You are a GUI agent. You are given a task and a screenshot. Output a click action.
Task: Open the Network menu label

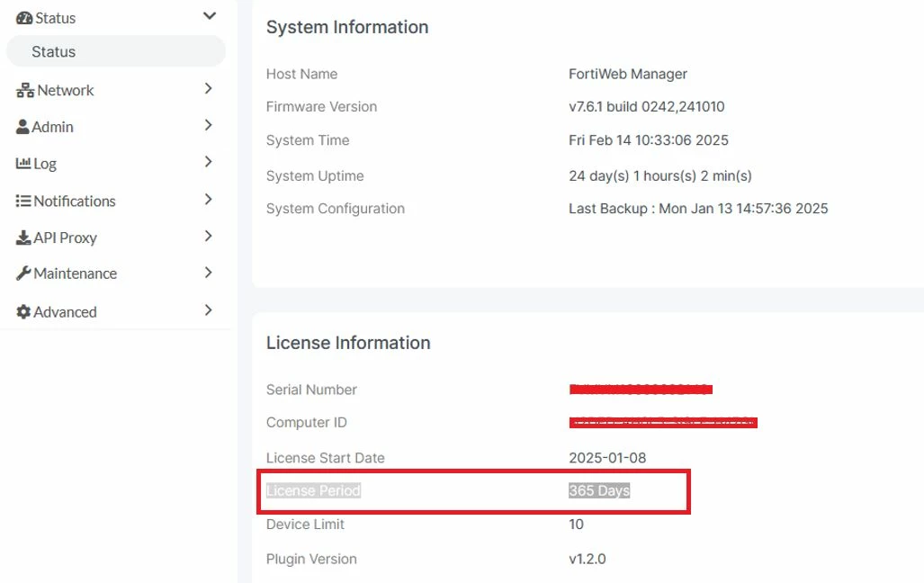[x=66, y=90]
